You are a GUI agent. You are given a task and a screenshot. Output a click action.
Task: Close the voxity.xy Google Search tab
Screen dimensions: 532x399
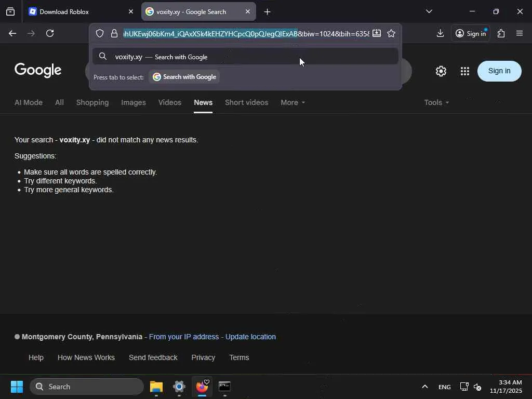coord(248,11)
